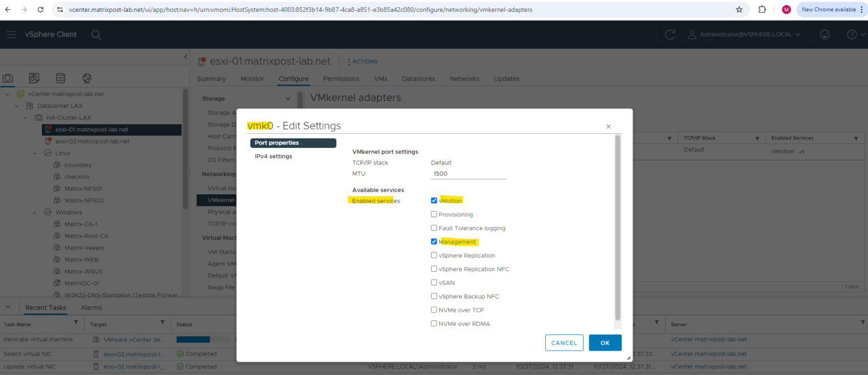Switch to the VMs and Templates inventory view
Image resolution: width=868 pixels, height=375 pixels.
pyautogui.click(x=34, y=78)
